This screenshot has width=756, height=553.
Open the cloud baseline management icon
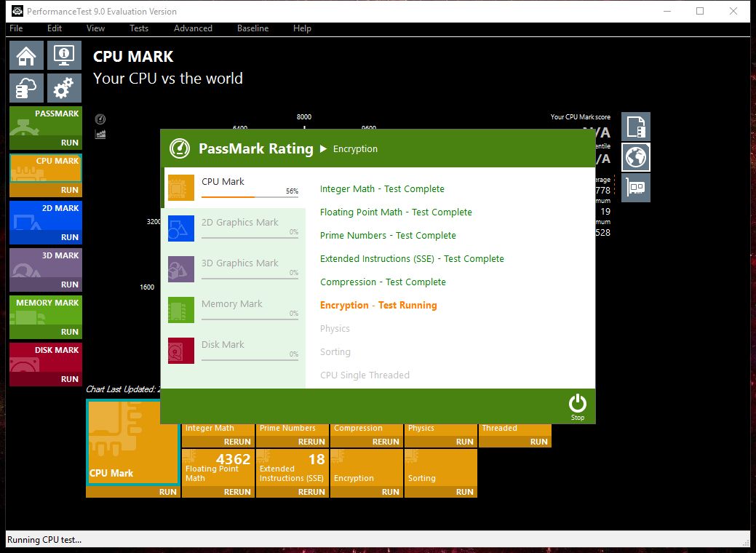(26, 88)
